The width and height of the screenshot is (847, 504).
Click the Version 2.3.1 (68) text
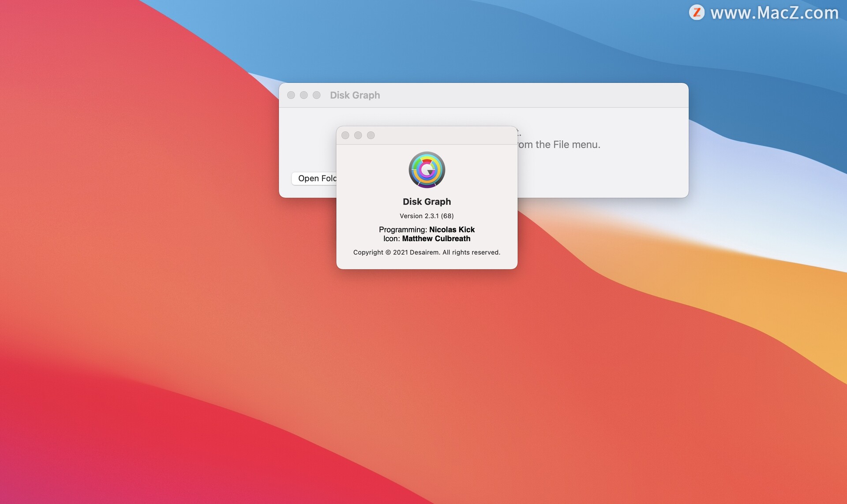click(427, 216)
